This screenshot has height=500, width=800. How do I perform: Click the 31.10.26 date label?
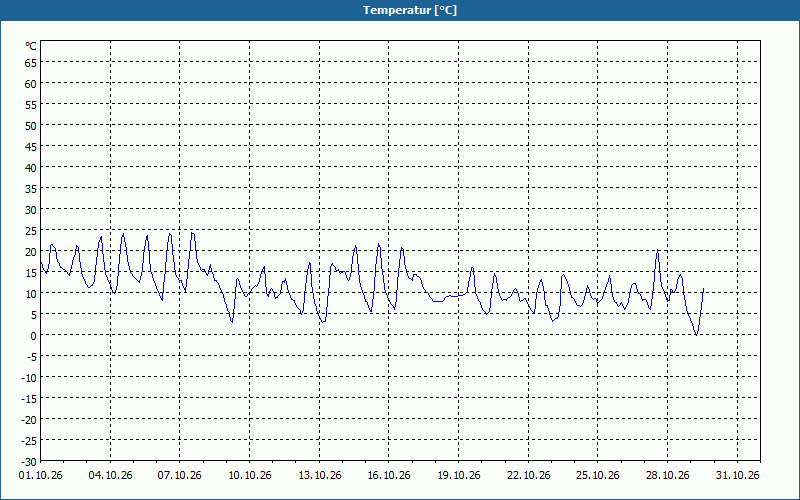click(737, 476)
